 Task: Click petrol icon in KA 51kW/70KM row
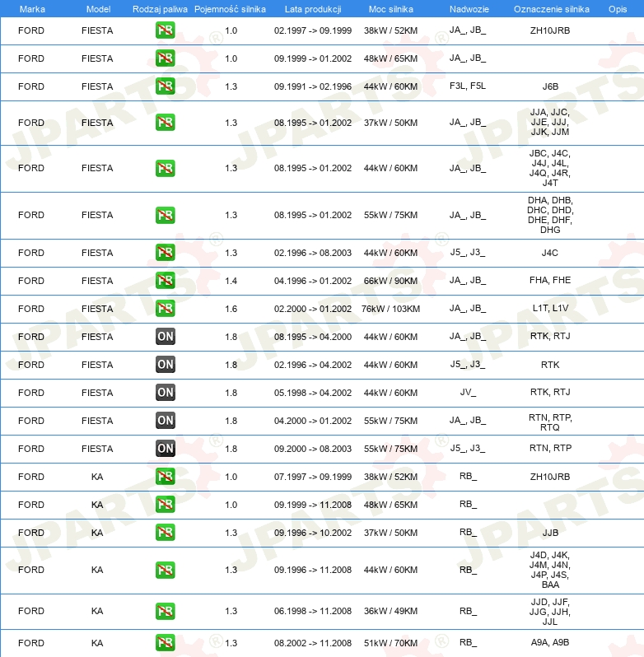point(165,643)
